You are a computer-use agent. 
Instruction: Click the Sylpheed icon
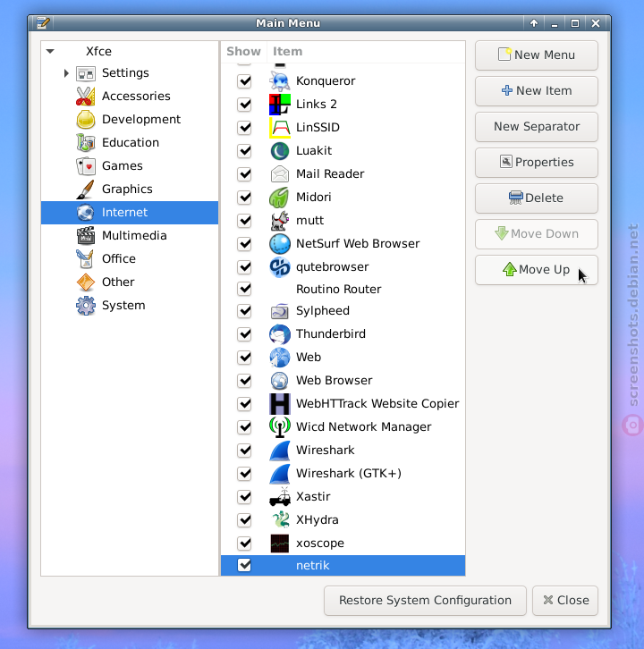[280, 311]
